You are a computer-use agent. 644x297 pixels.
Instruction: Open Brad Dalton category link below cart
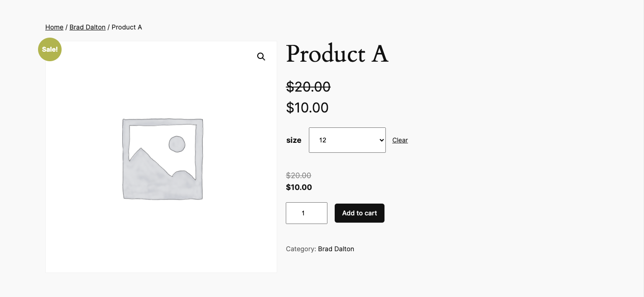click(x=336, y=249)
